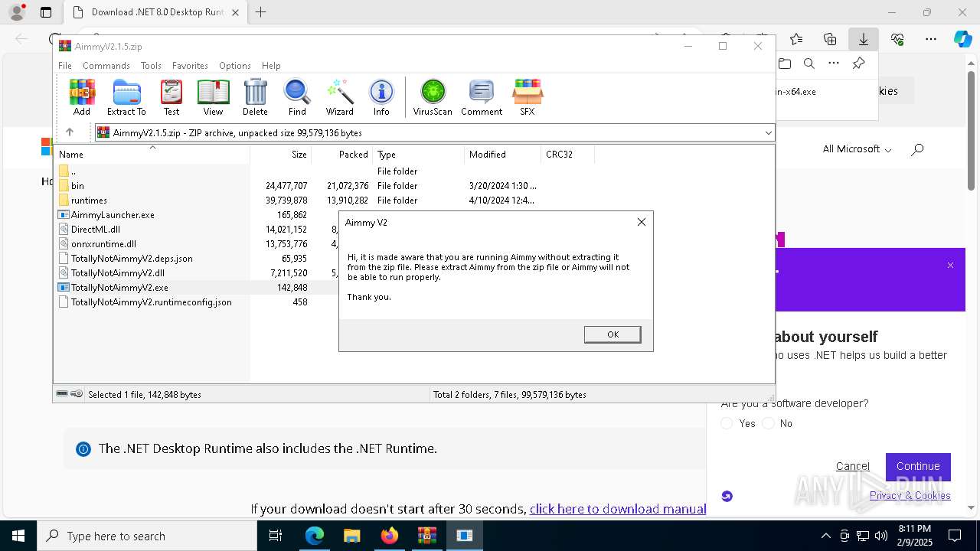
Task: Open the Favorites menu
Action: coord(190,66)
